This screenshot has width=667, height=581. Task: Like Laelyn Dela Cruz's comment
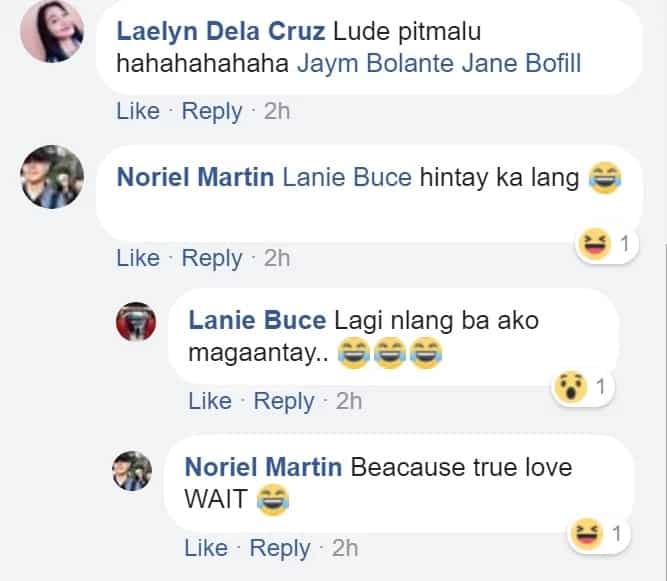point(138,111)
